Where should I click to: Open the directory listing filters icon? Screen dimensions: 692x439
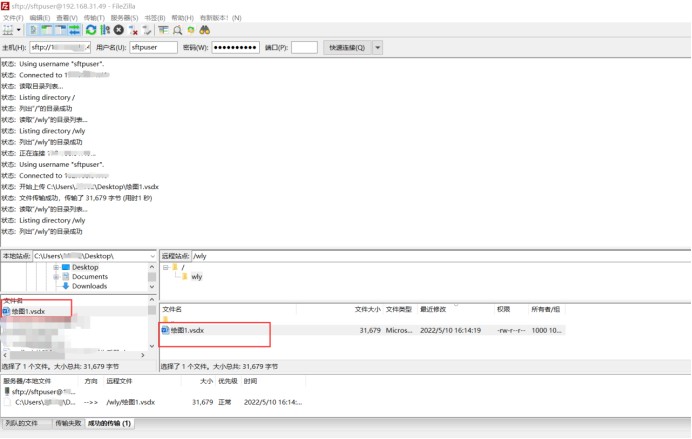point(163,30)
